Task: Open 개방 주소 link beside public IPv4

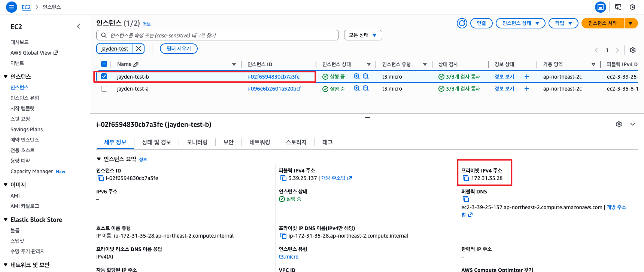Action: coord(337,178)
